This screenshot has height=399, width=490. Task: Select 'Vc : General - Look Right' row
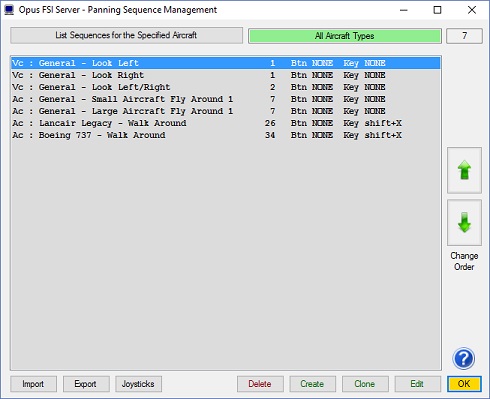pos(226,75)
